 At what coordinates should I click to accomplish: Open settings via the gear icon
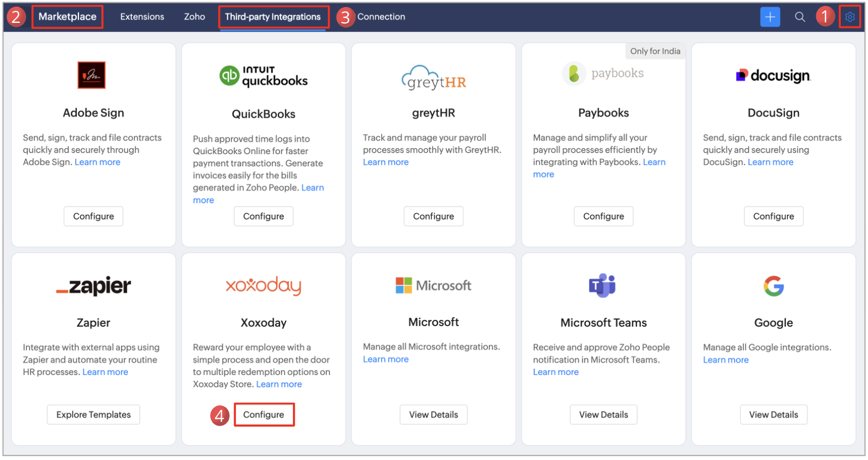(850, 17)
